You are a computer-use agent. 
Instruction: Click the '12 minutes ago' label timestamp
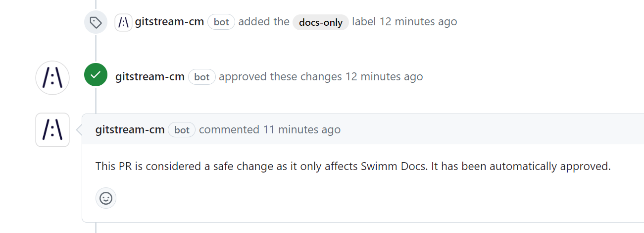(418, 22)
